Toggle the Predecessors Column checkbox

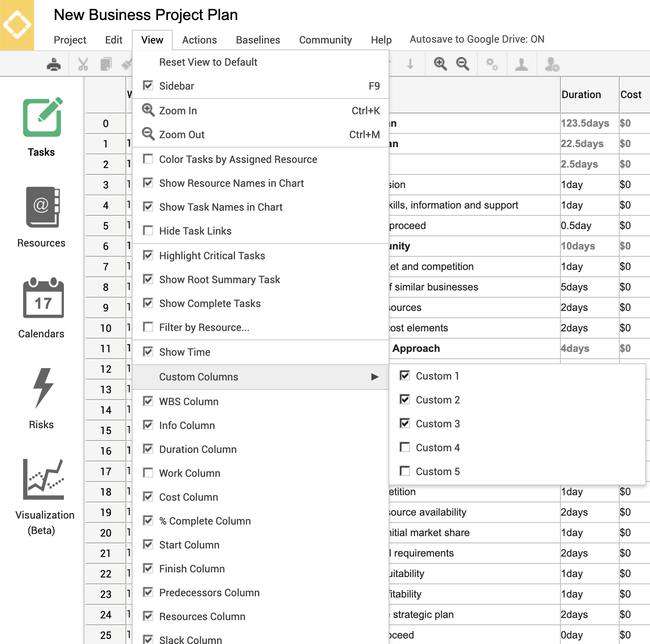[148, 592]
